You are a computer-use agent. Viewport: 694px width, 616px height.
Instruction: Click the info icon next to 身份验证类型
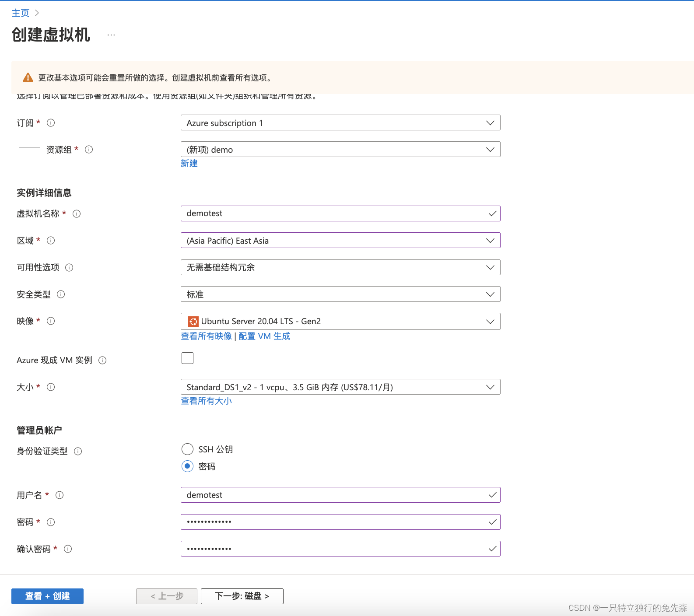pyautogui.click(x=78, y=451)
